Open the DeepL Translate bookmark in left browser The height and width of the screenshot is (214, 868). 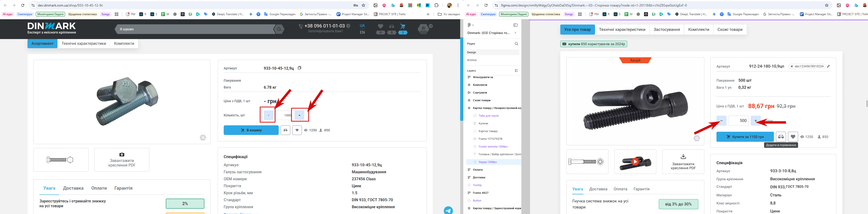228,14
